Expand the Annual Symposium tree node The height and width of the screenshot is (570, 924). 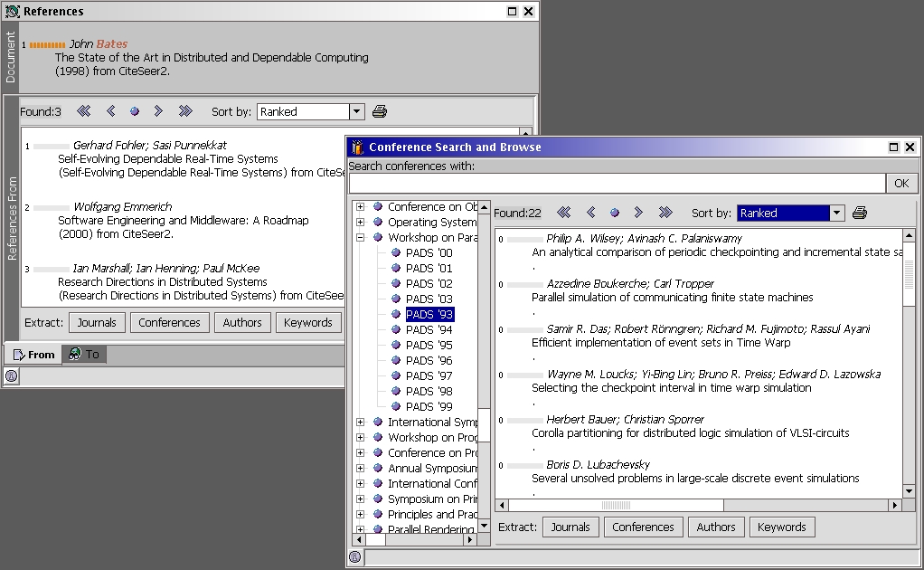point(360,468)
